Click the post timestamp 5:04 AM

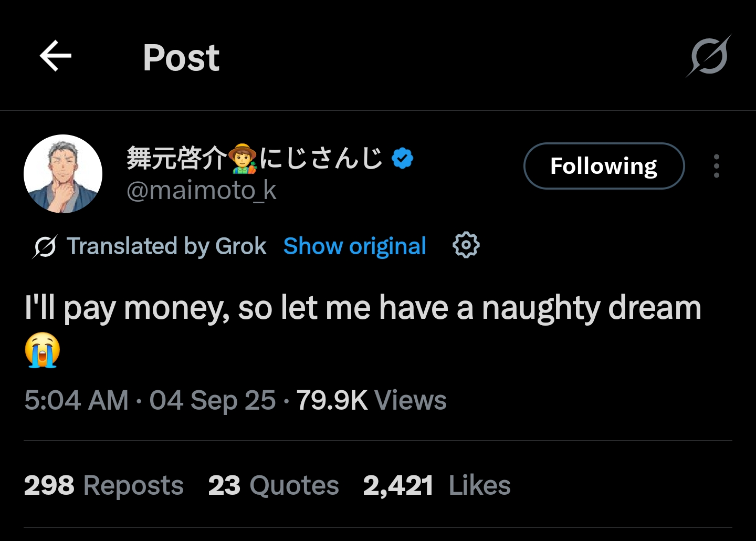point(77,400)
